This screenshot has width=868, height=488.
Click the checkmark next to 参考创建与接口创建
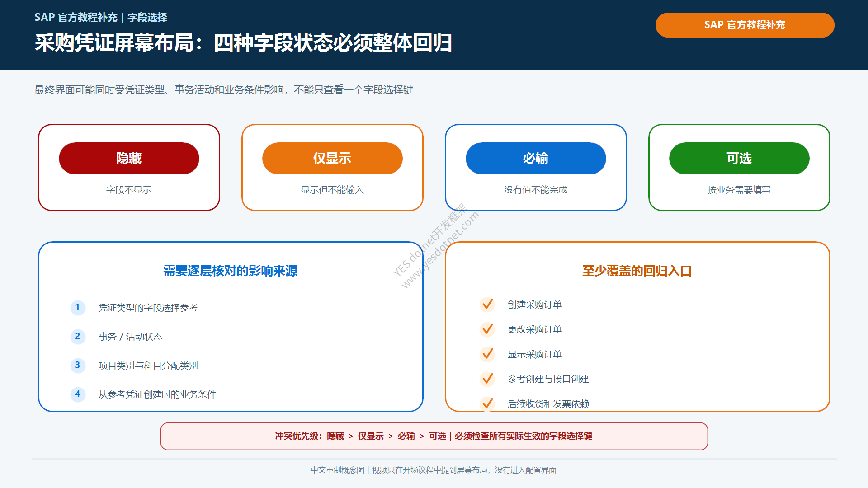click(x=487, y=379)
